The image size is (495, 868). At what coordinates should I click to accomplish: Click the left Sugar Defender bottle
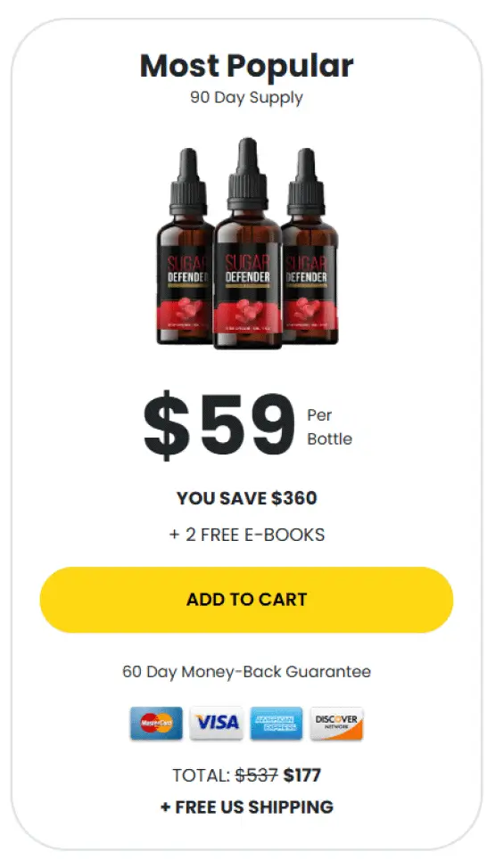pos(186,246)
